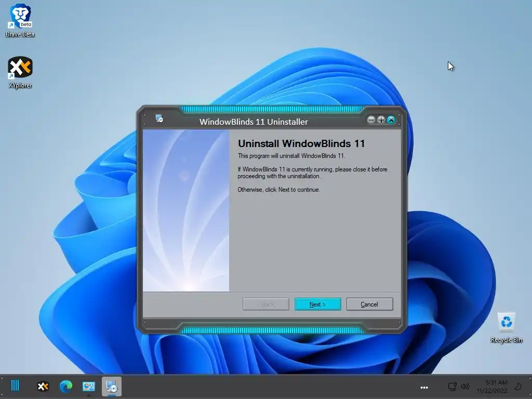Click the "Uninstall WindowBlinds 11" heading

pos(301,143)
